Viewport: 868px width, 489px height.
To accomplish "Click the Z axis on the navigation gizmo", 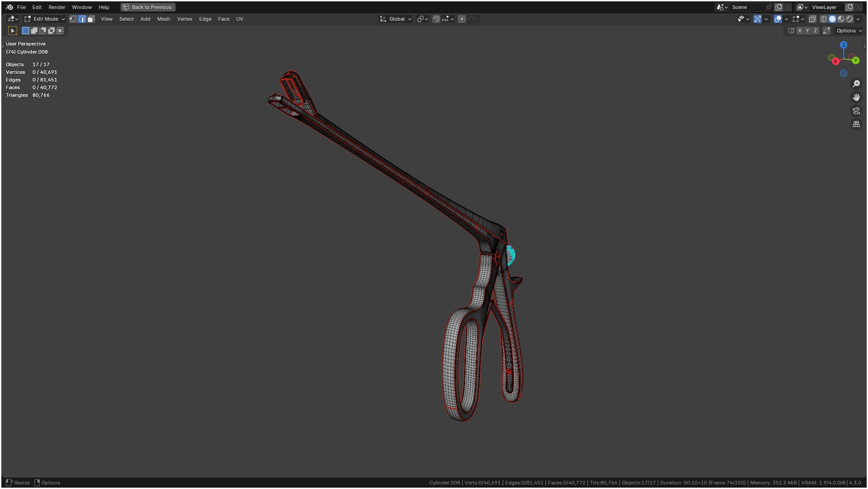I will [x=843, y=45].
